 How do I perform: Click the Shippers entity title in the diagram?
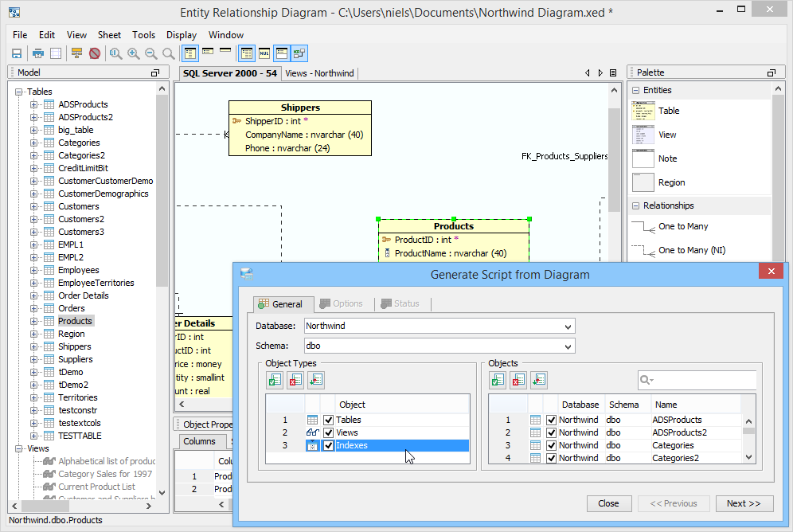pos(300,108)
